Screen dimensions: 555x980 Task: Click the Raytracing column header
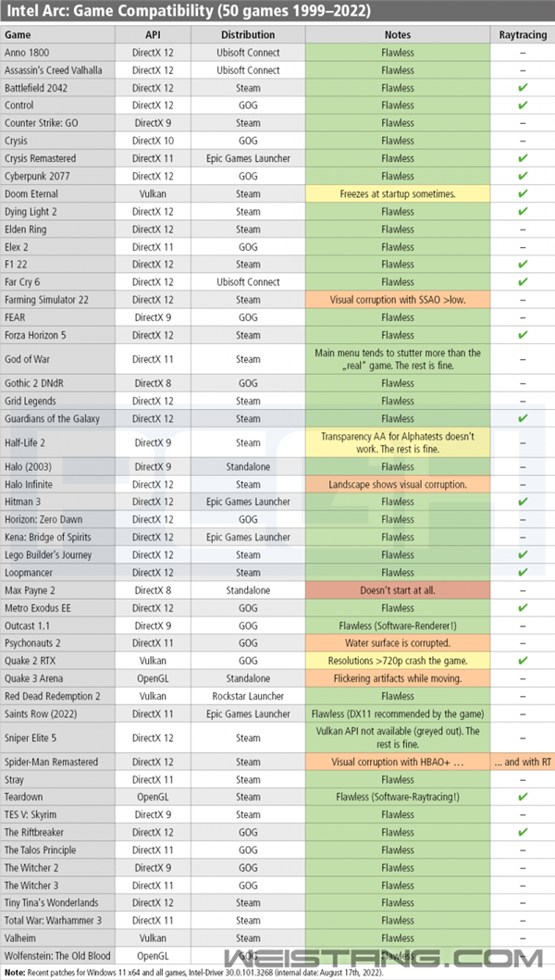coord(523,34)
